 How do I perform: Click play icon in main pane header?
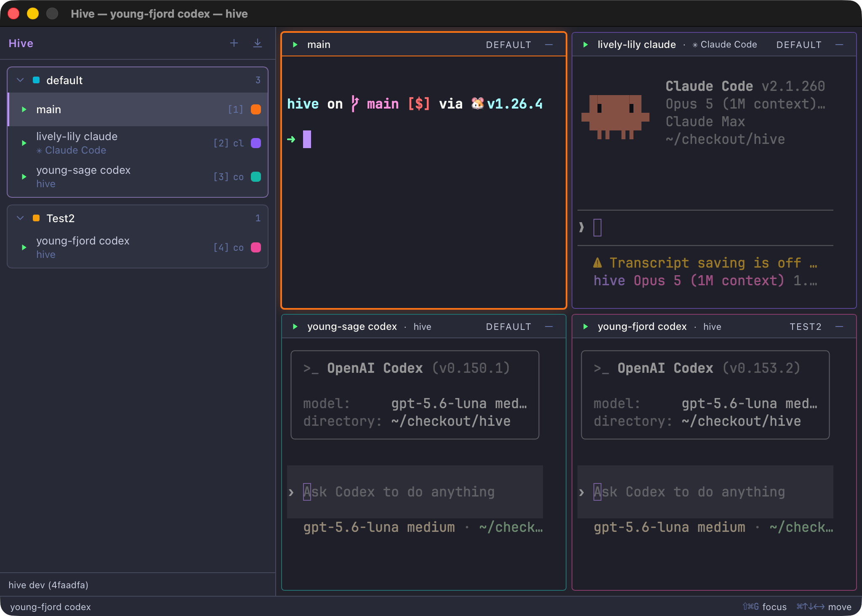coord(295,45)
